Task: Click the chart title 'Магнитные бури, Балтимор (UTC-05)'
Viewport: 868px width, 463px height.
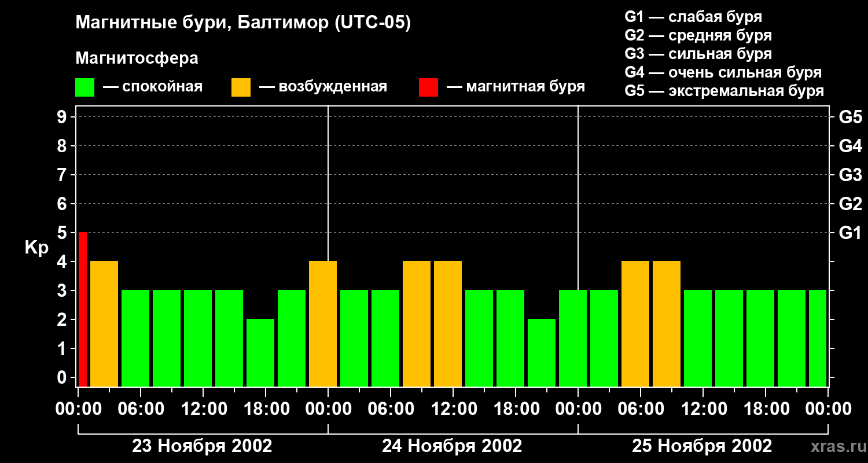Action: pyautogui.click(x=243, y=23)
